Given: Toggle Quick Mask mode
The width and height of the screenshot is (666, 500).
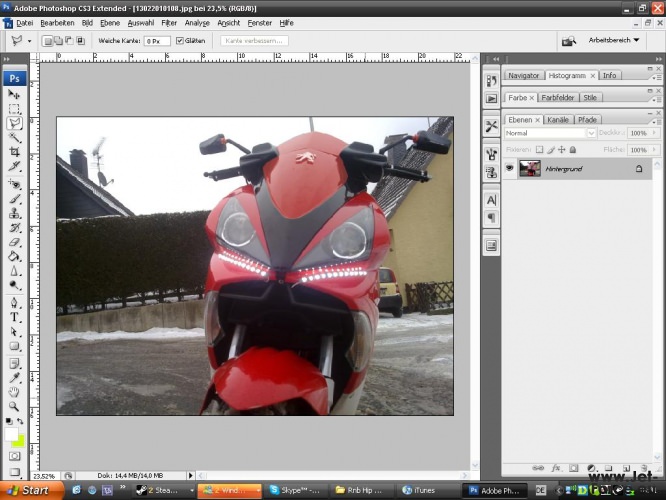Looking at the screenshot, I should tap(14, 456).
